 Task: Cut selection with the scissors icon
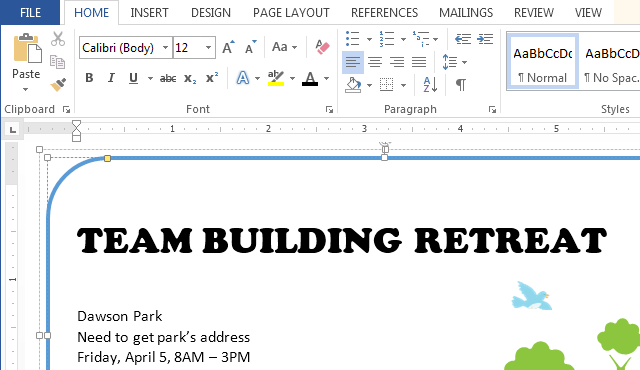pyautogui.click(x=58, y=39)
